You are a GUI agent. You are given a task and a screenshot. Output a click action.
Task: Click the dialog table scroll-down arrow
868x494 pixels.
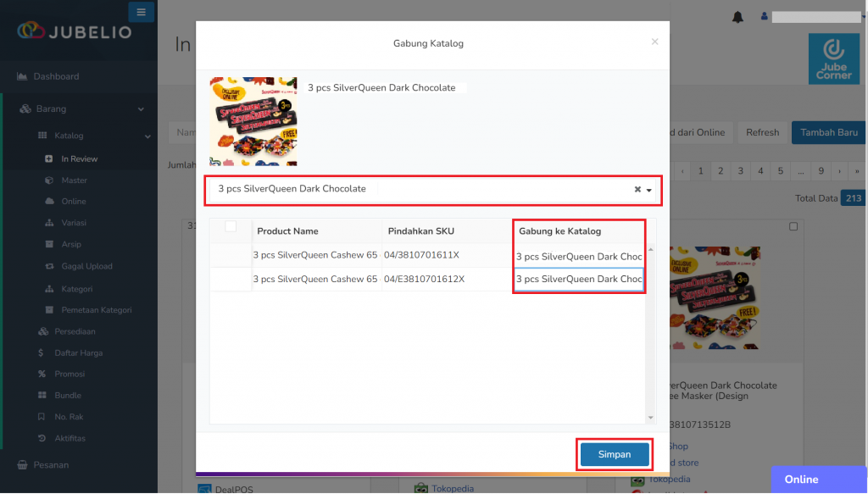click(650, 418)
